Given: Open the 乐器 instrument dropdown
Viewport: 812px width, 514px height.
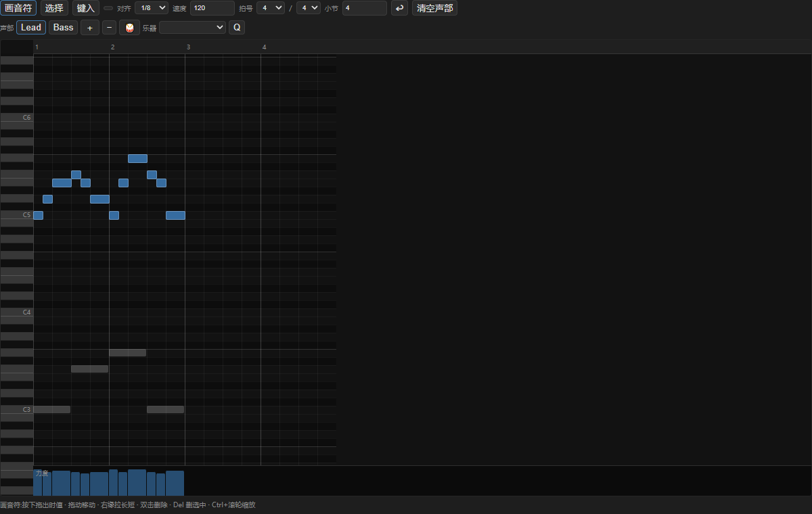Looking at the screenshot, I should click(x=193, y=28).
